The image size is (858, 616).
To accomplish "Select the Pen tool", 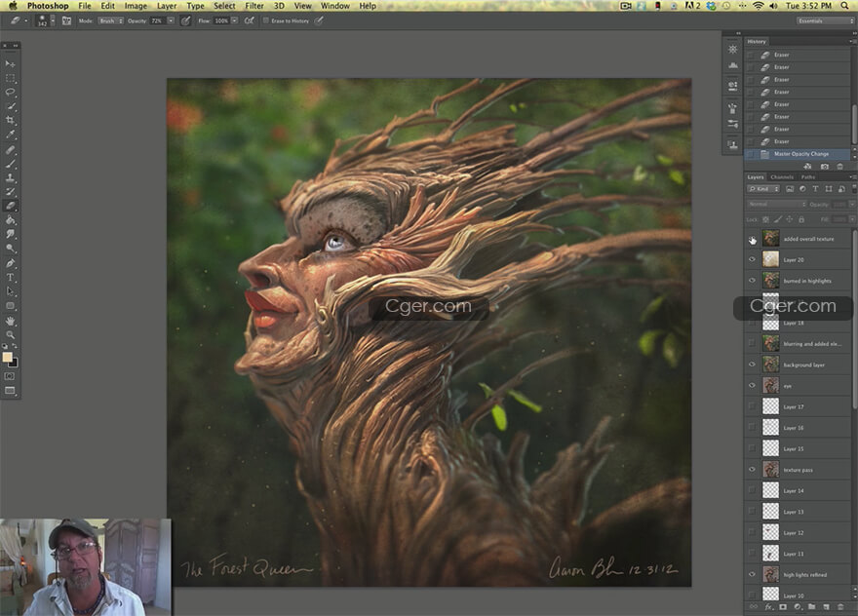I will 11,263.
